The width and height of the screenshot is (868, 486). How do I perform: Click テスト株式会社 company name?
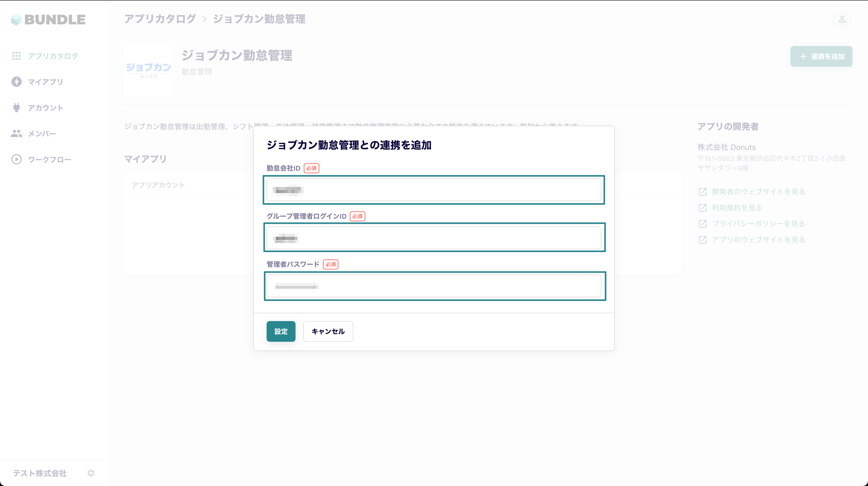tap(40, 473)
